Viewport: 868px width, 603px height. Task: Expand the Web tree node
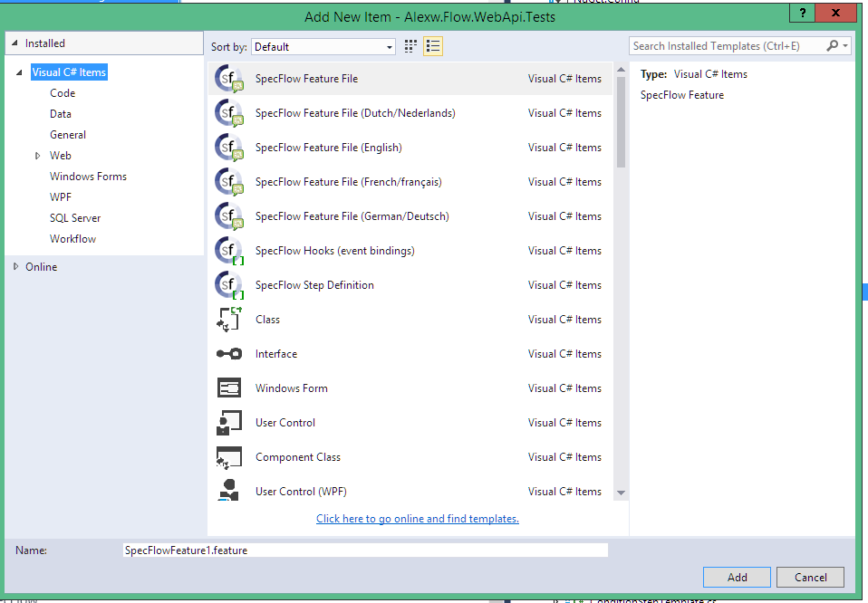coord(38,156)
